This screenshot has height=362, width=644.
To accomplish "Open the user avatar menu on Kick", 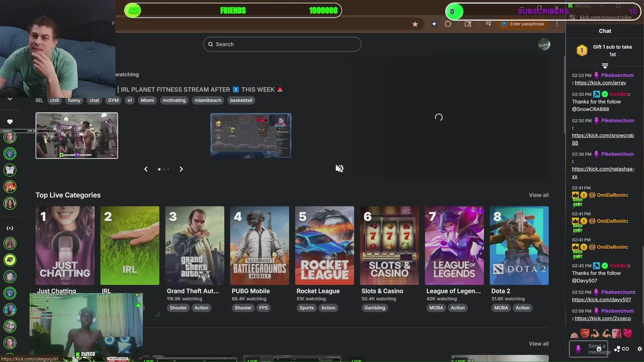I will click(544, 44).
